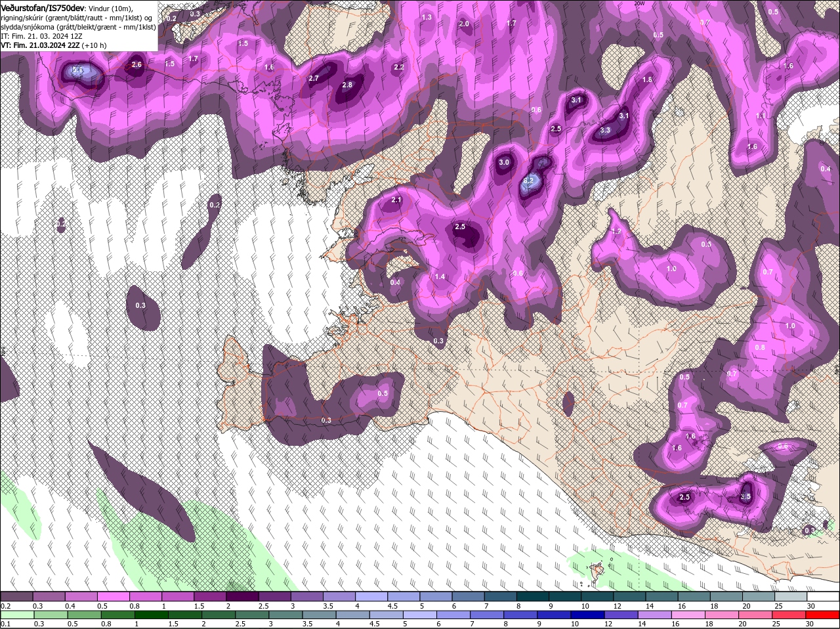840x629 pixels.
Task: Click rain legend swatch between 1 and 1.5
Action: point(152,615)
